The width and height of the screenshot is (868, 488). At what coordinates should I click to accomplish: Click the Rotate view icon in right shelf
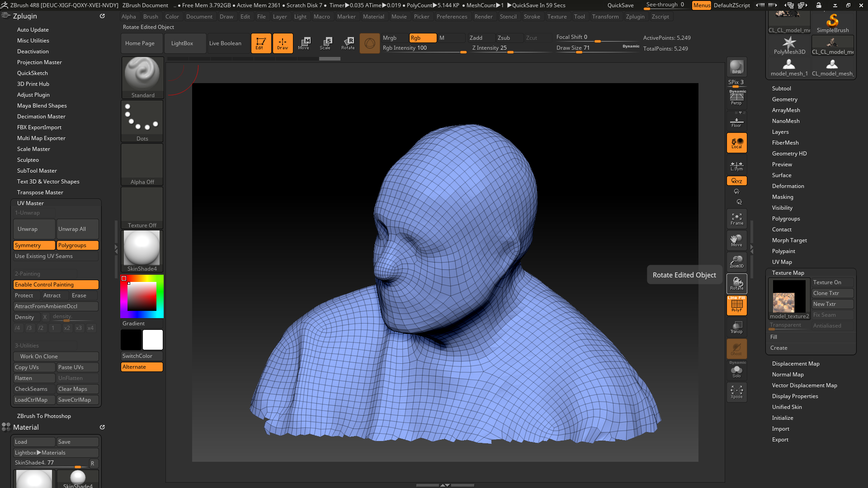736,284
